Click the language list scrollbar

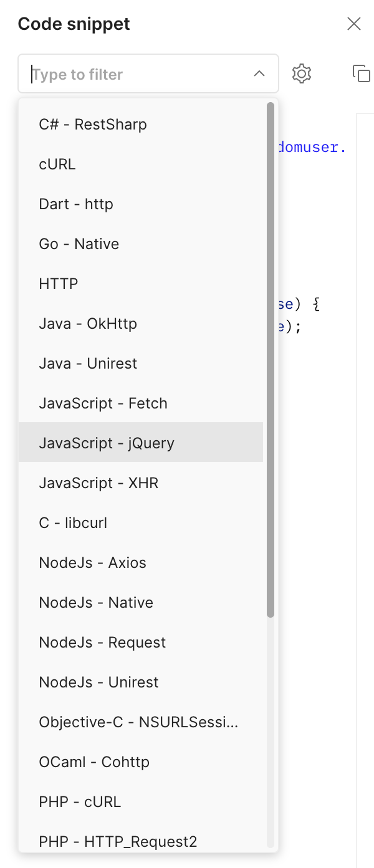[271, 360]
